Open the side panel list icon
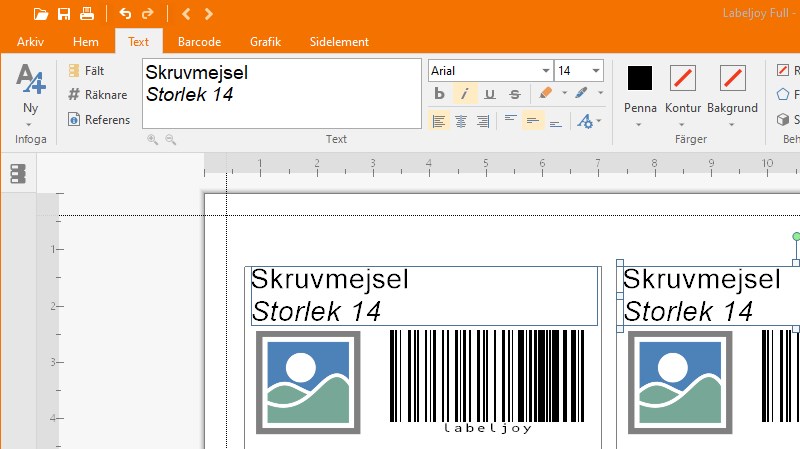800x449 pixels. (x=18, y=173)
